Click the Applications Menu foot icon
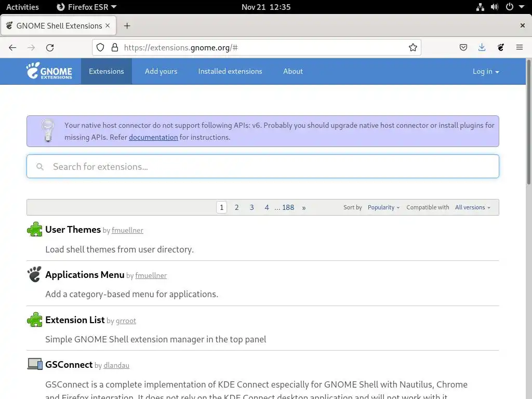This screenshot has width=532, height=399. pyautogui.click(x=35, y=274)
